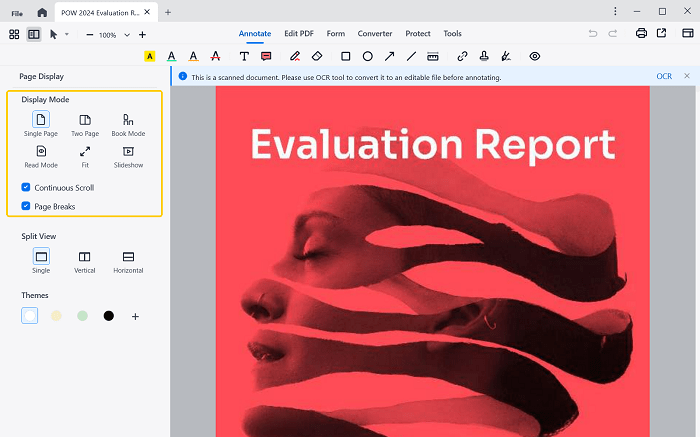
Task: Toggle the eye visibility icon in toolbar
Action: [535, 57]
